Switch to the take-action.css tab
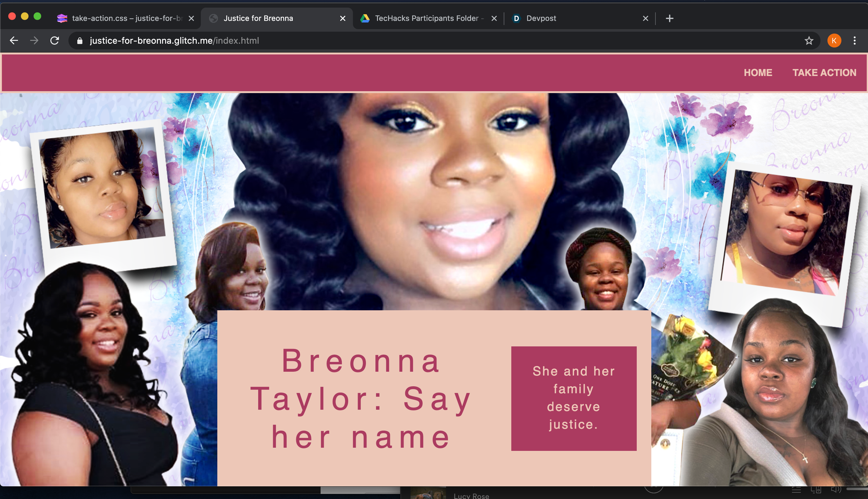Image resolution: width=868 pixels, height=499 pixels. click(x=124, y=18)
